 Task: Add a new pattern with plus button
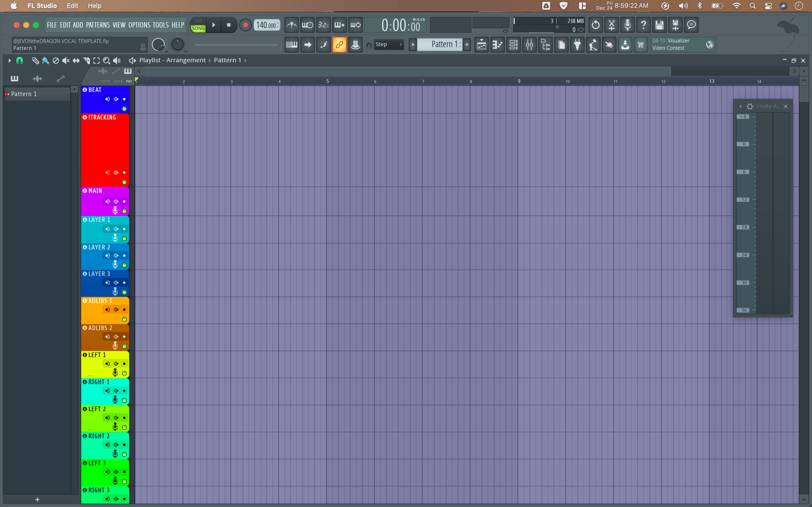point(467,44)
